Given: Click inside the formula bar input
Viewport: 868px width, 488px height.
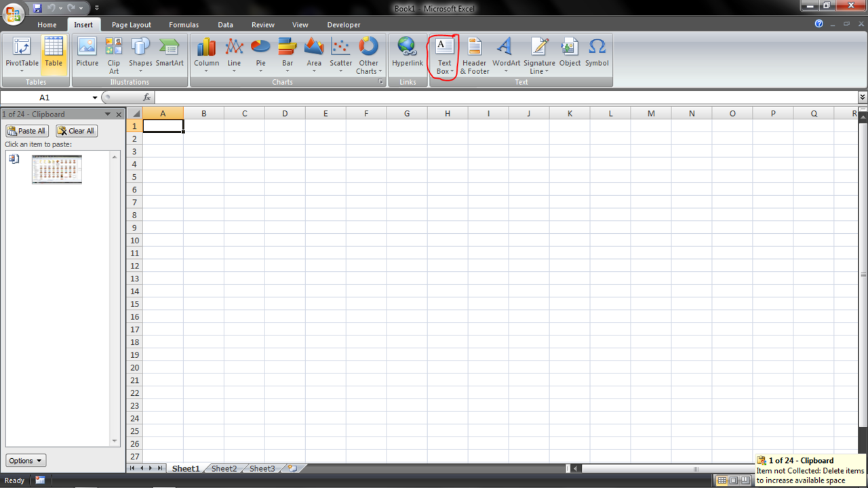Looking at the screenshot, I should point(506,98).
